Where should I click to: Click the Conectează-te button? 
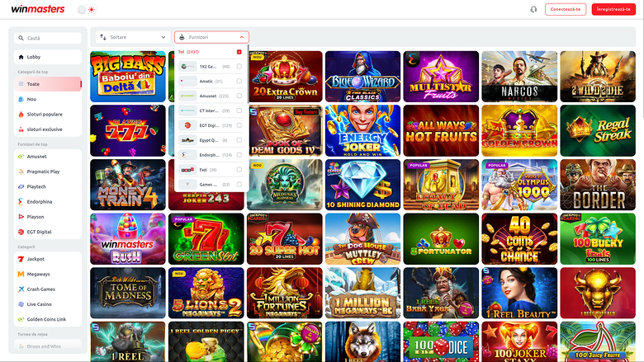[x=565, y=9]
